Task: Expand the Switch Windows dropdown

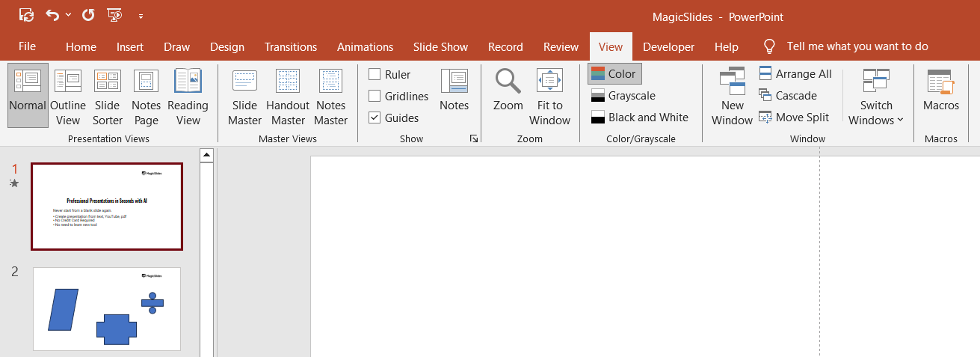Action: click(876, 99)
